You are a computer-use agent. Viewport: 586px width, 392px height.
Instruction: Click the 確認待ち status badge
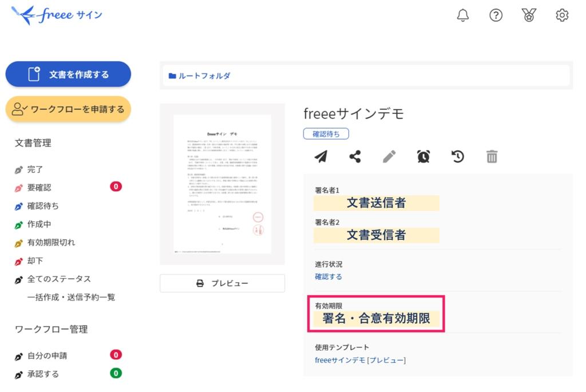point(326,134)
